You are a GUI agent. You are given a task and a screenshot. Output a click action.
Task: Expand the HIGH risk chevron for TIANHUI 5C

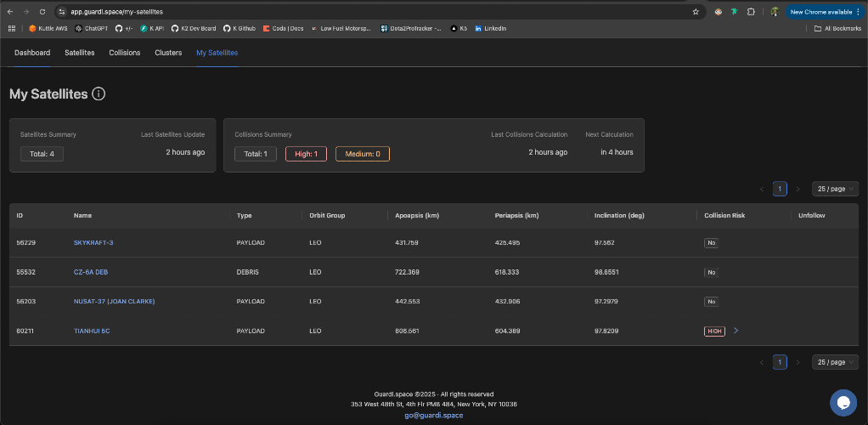tap(736, 331)
